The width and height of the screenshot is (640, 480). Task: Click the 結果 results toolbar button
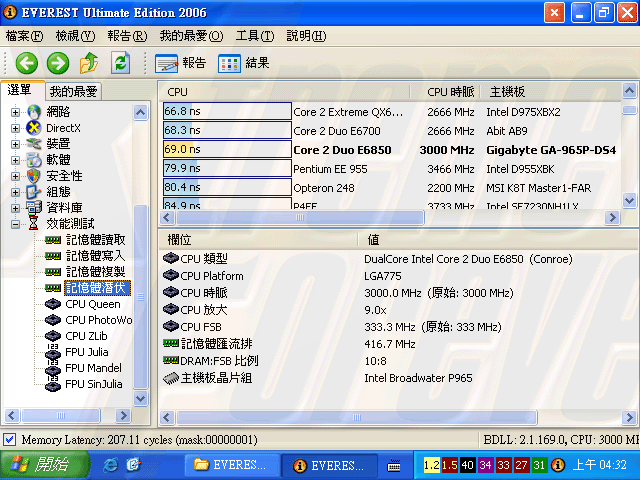pos(243,63)
